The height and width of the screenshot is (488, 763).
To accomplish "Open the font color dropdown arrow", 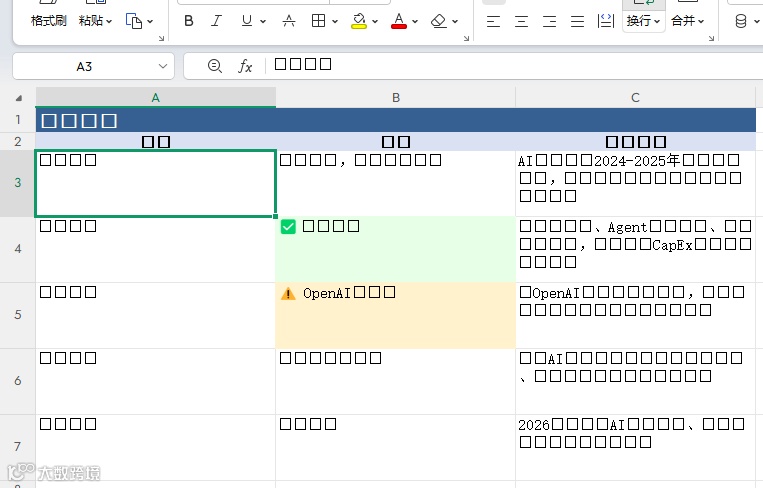I will click(x=415, y=21).
